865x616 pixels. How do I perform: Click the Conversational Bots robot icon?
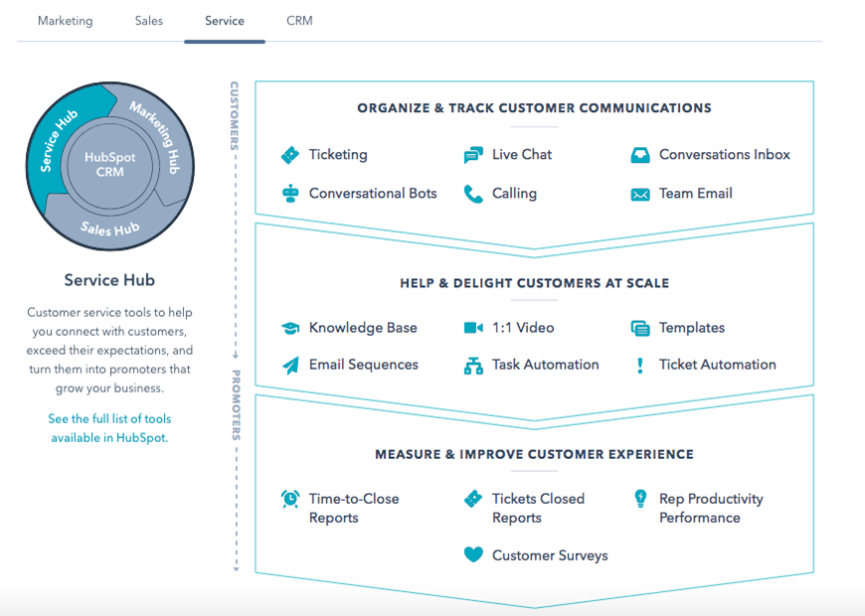(290, 194)
